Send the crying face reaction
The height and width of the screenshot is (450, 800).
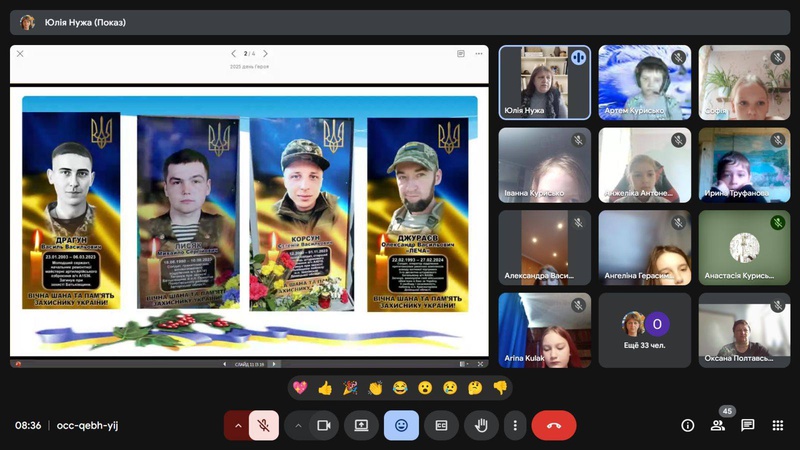coord(450,388)
